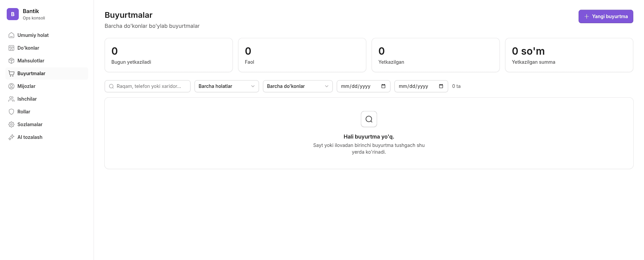Click the Ishchilar people icon
This screenshot has width=644, height=260.
(x=11, y=99)
